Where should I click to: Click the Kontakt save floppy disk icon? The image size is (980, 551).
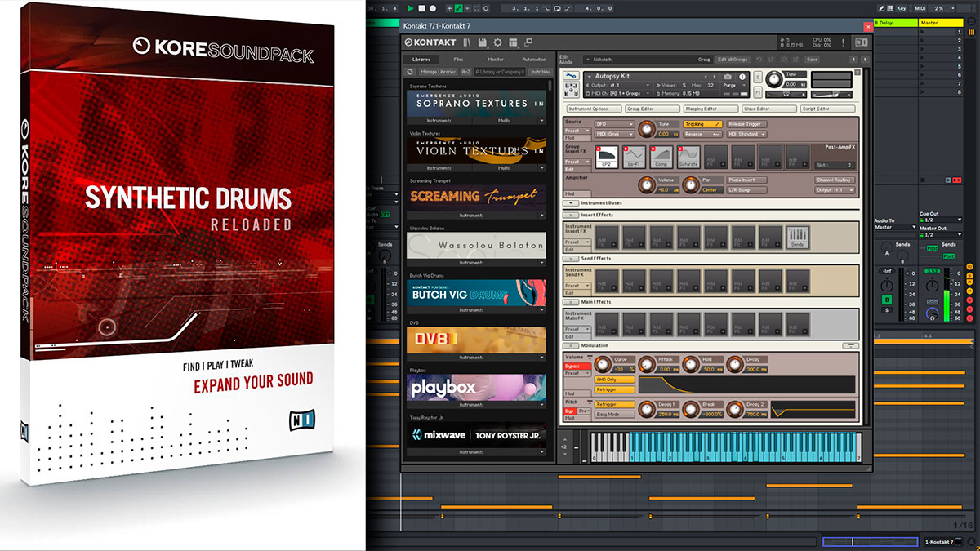[483, 42]
